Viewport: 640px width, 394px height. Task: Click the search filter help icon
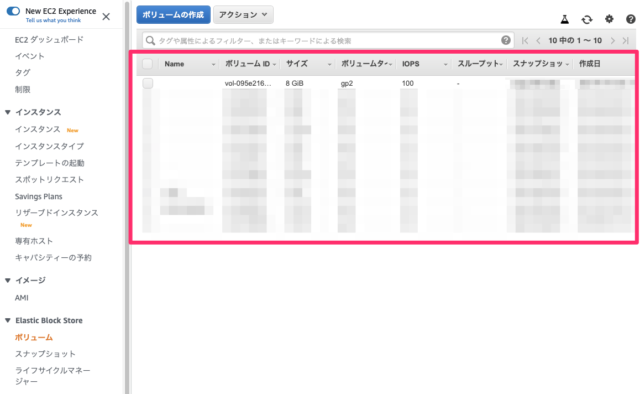point(506,40)
